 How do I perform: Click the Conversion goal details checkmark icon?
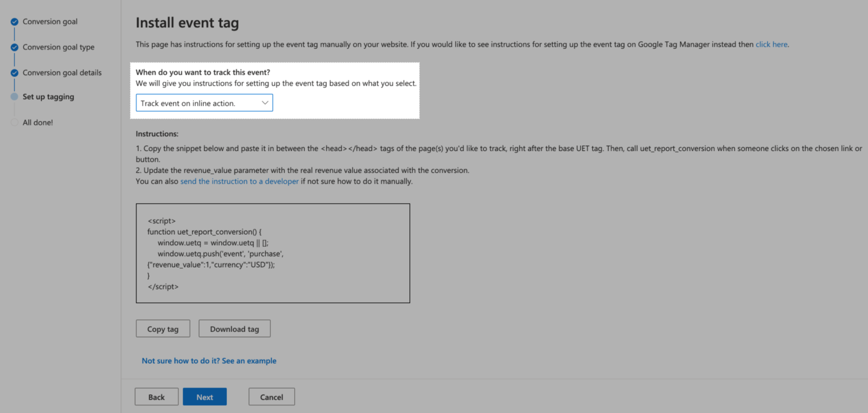[15, 73]
